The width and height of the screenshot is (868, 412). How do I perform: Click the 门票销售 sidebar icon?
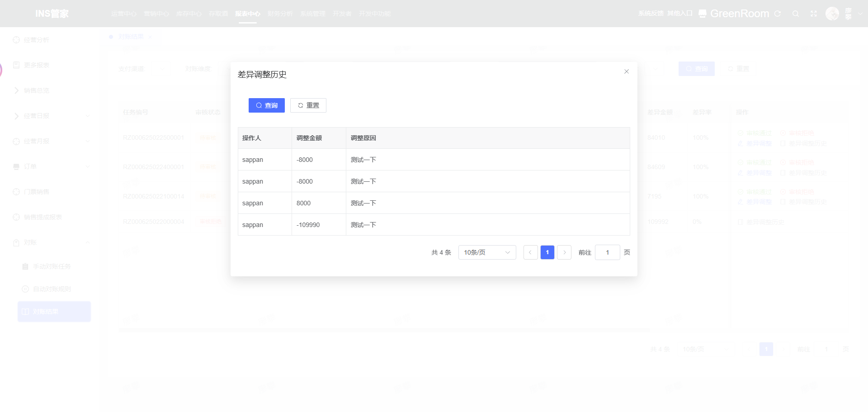[16, 192]
